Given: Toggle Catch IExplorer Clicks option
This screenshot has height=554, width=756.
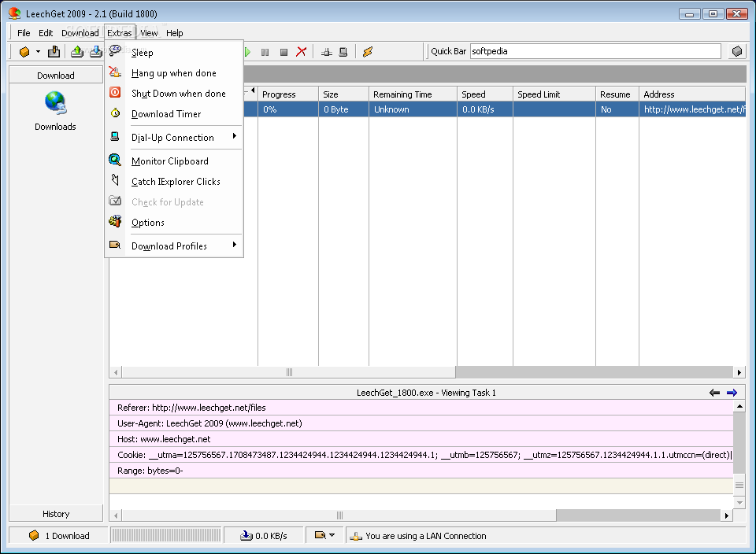Looking at the screenshot, I should coord(174,181).
